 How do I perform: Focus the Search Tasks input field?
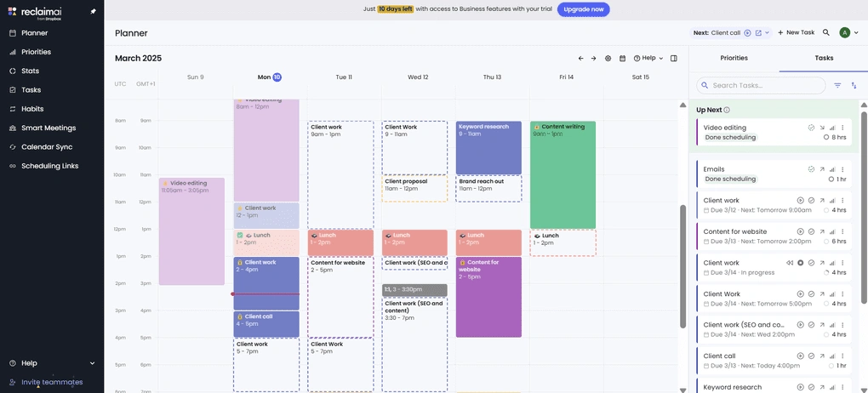761,85
